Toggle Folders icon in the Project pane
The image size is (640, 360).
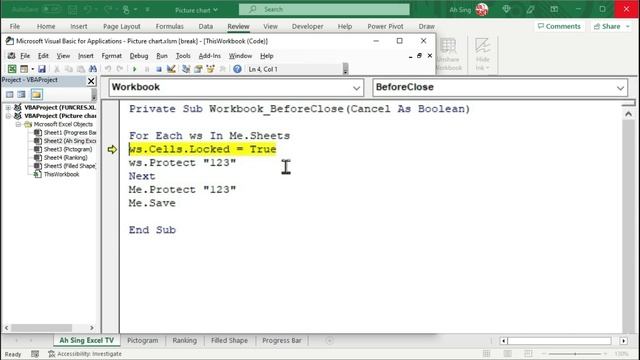pyautogui.click(x=36, y=94)
